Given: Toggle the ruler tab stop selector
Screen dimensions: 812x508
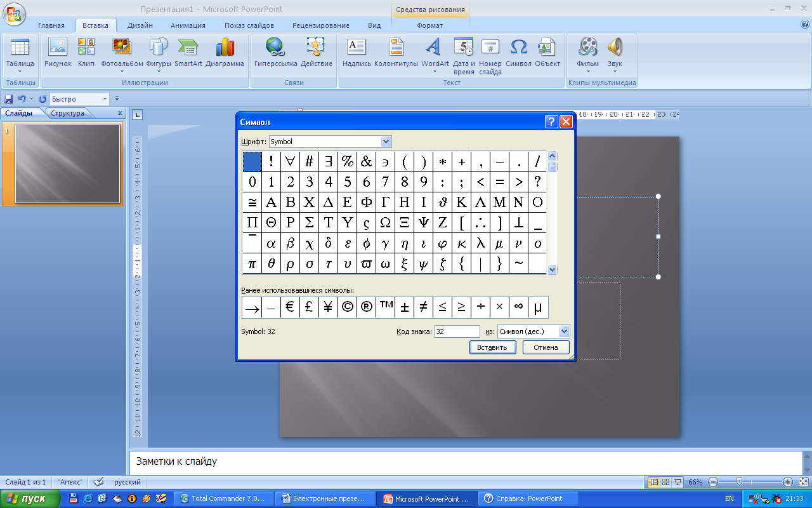Looking at the screenshot, I should 138,115.
